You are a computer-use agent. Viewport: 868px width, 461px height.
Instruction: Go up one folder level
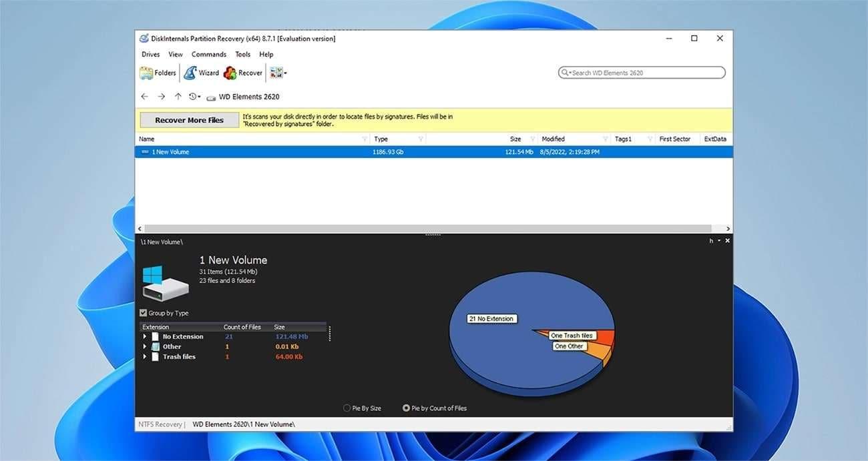point(178,97)
